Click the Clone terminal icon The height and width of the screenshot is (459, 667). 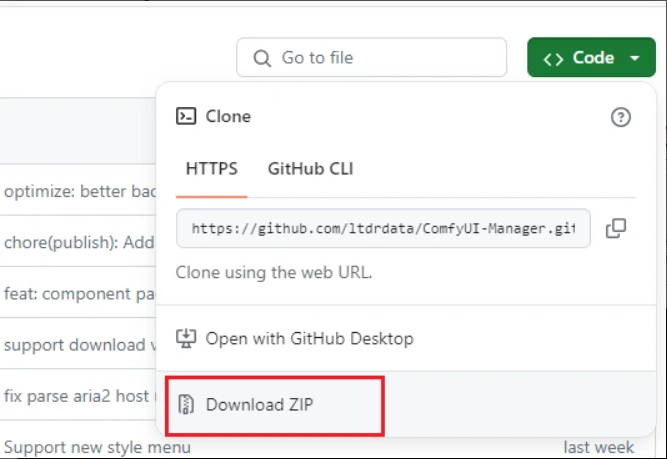[x=186, y=116]
